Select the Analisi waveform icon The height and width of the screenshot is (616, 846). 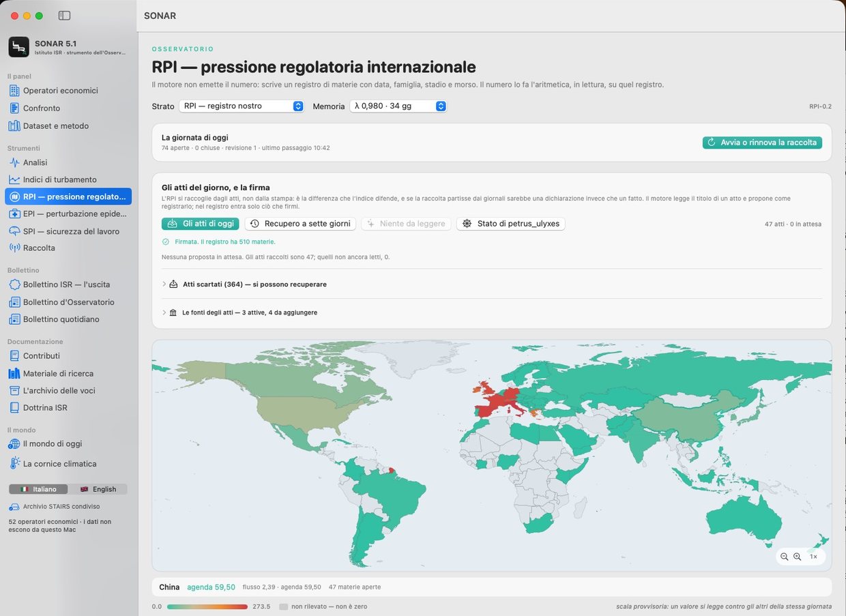click(x=14, y=162)
